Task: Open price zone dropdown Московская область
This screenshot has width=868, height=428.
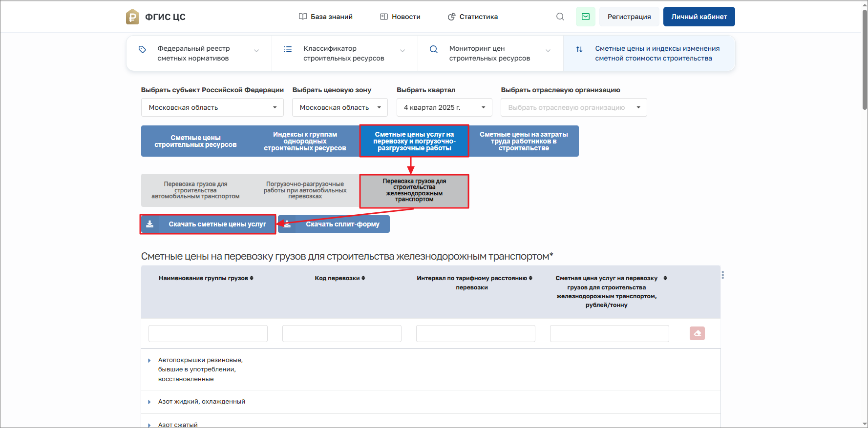Action: tap(340, 107)
